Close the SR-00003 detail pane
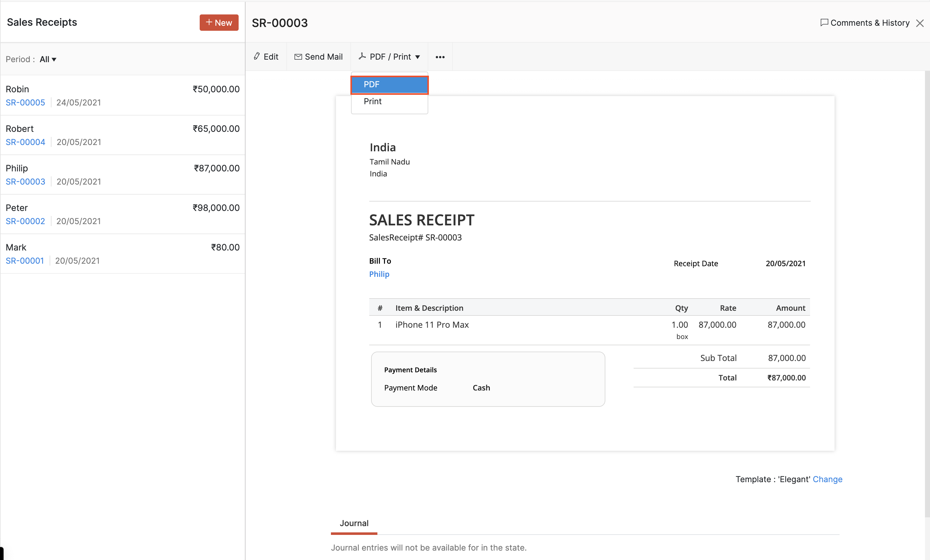The width and height of the screenshot is (930, 560). tap(920, 24)
